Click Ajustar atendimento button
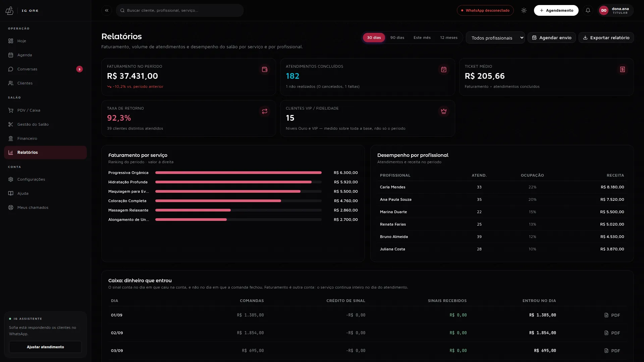The height and width of the screenshot is (362, 644). 45,347
